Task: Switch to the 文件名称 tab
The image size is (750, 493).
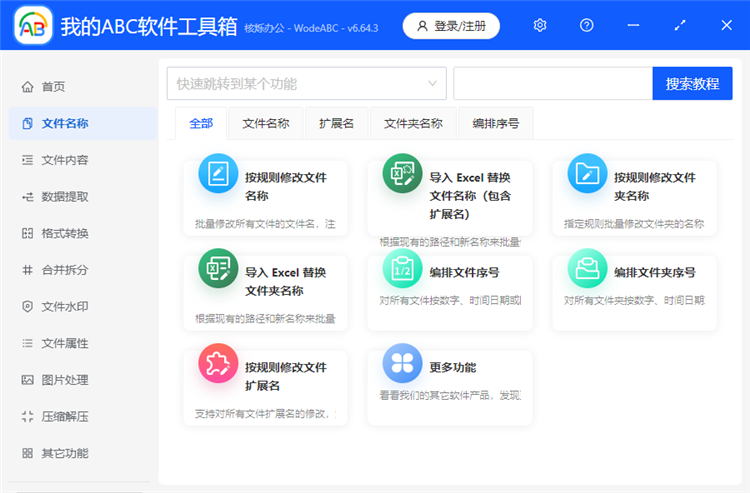Action: pos(266,123)
